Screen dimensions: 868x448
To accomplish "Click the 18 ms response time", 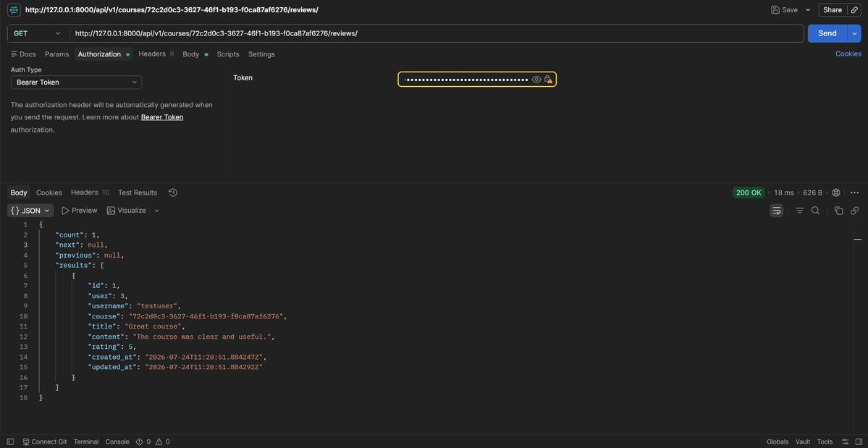I will coord(783,193).
